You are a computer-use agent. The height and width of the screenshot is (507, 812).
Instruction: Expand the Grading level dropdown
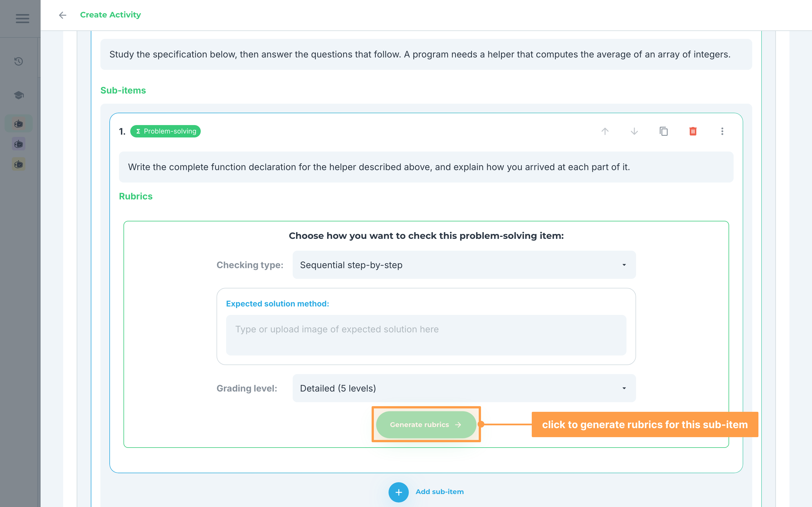point(464,388)
